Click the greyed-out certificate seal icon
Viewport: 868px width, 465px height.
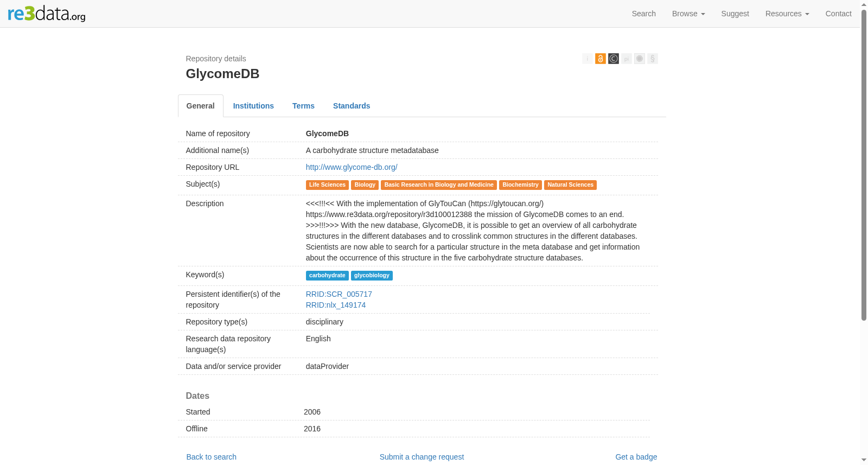click(640, 59)
